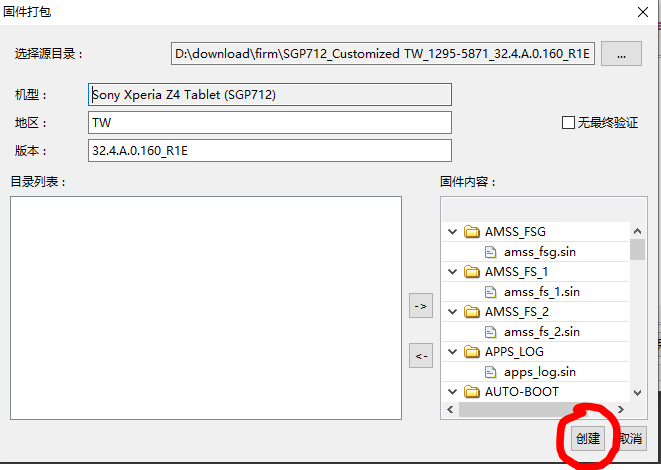Click the <- move left button

(421, 356)
